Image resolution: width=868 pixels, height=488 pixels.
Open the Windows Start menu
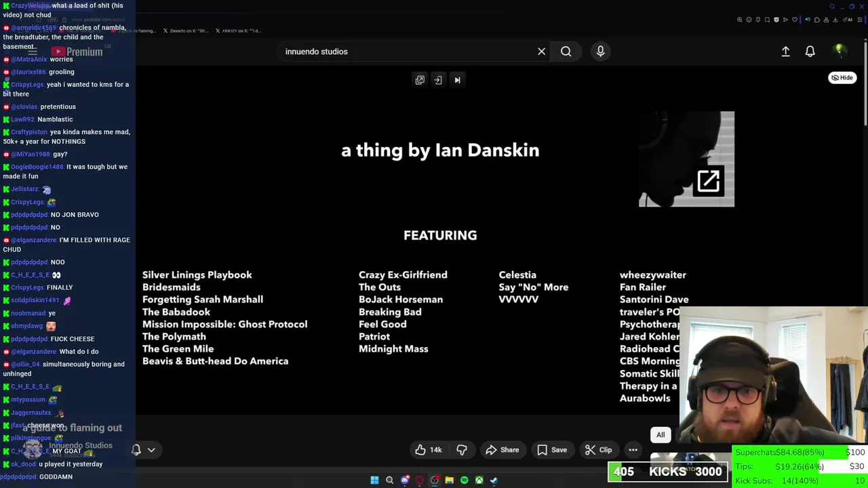(x=374, y=480)
